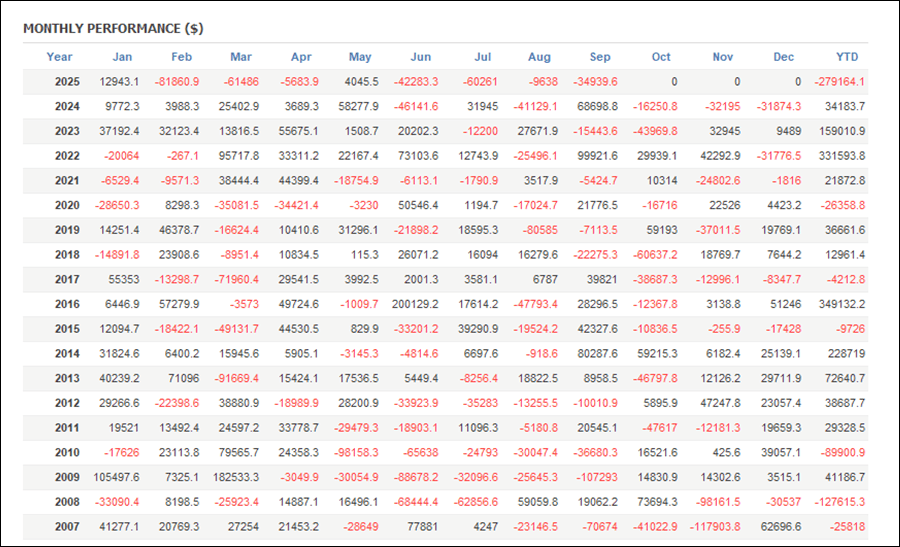900x547 pixels.
Task: Select 2022 YTD value 331593.8
Action: point(840,156)
